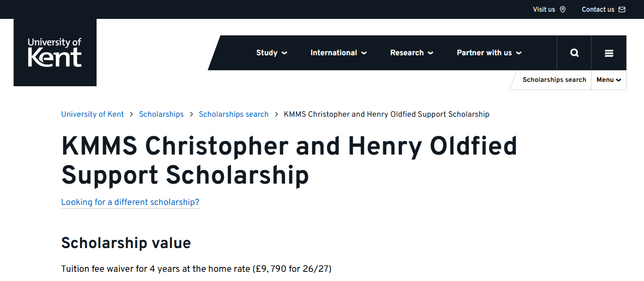
Task: Click the search magnifier icon
Action: pyautogui.click(x=574, y=52)
